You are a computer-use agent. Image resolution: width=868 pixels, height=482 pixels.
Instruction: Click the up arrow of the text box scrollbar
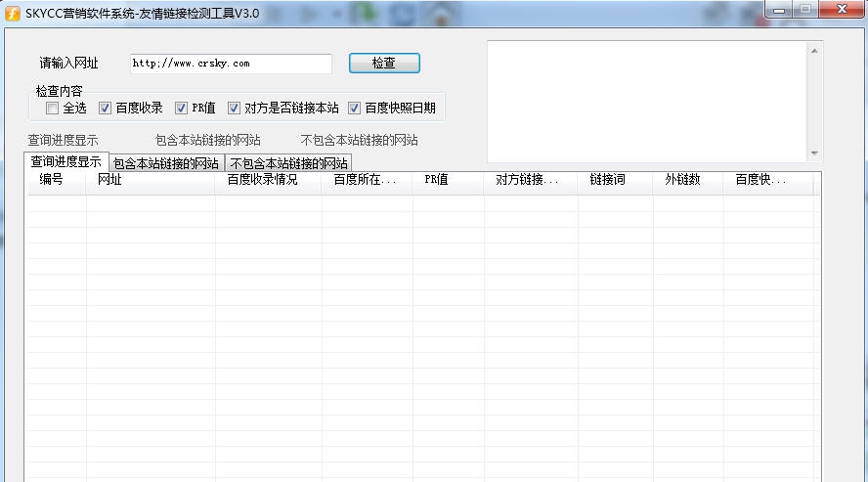pos(815,51)
